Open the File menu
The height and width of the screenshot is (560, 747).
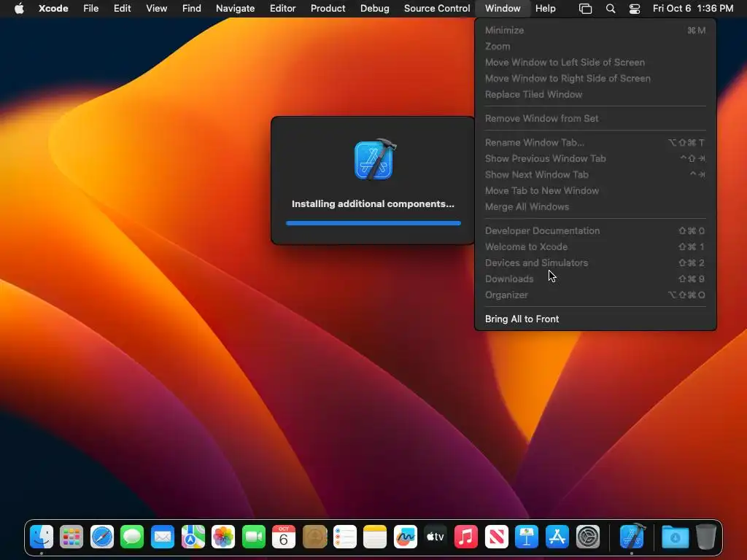click(91, 8)
